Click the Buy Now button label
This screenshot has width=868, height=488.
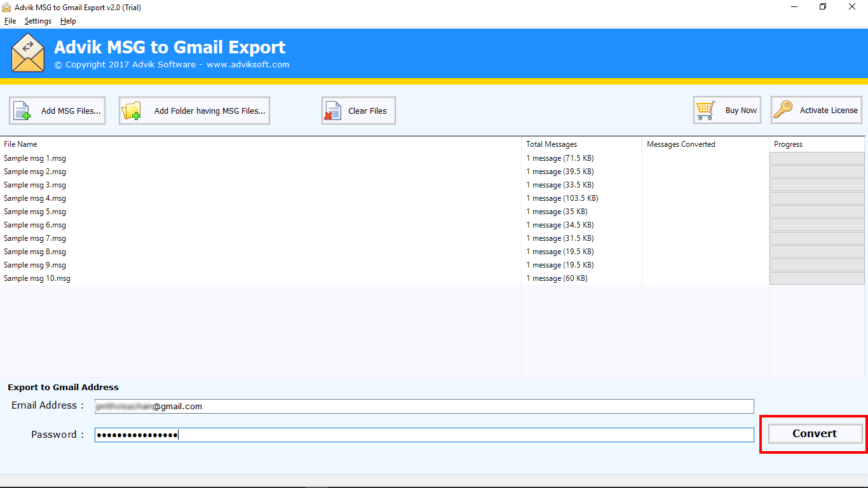(741, 110)
